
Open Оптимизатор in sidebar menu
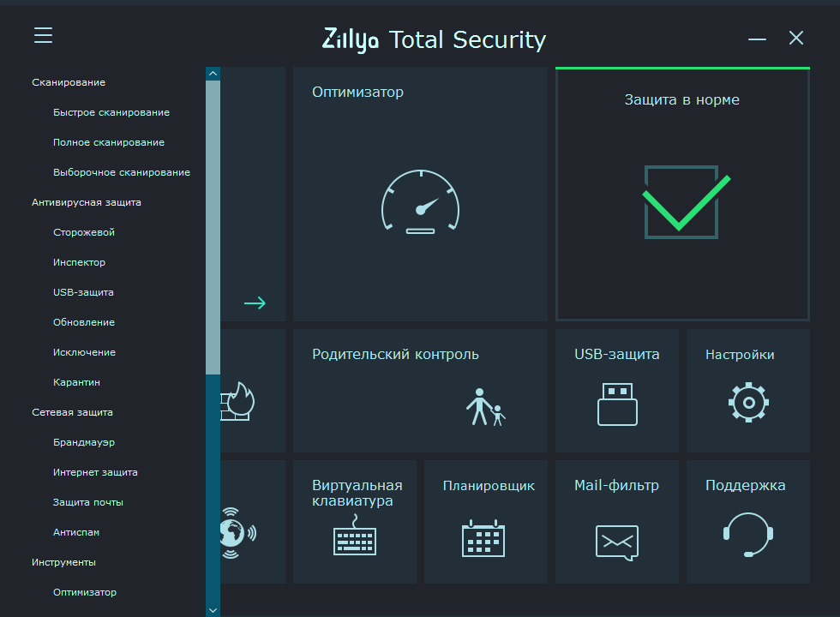coord(85,592)
